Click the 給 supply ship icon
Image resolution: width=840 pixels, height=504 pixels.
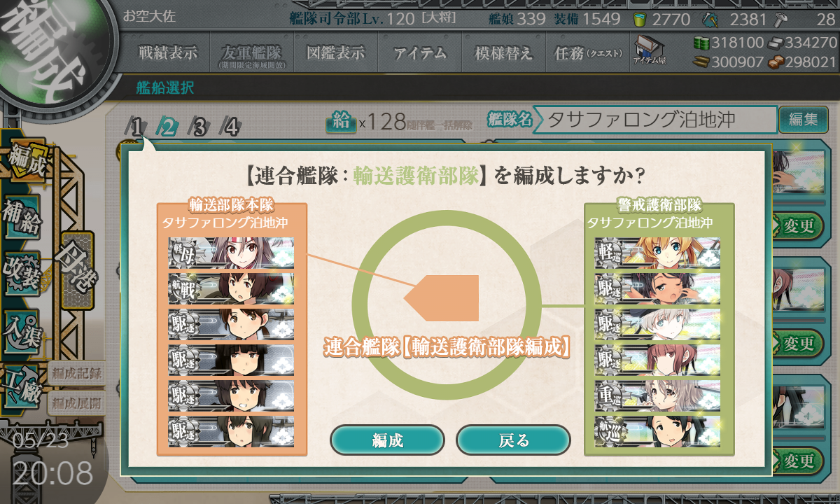341,122
